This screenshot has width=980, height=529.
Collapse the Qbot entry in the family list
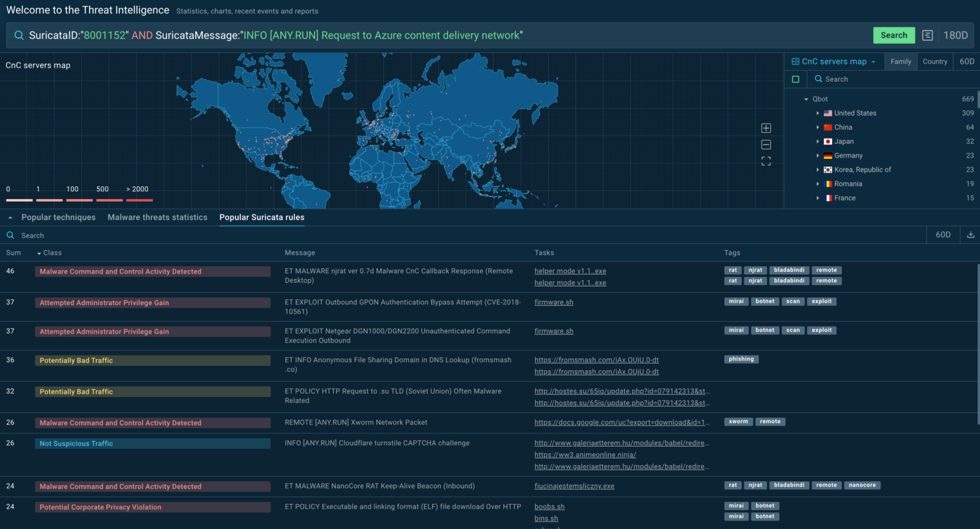click(806, 99)
